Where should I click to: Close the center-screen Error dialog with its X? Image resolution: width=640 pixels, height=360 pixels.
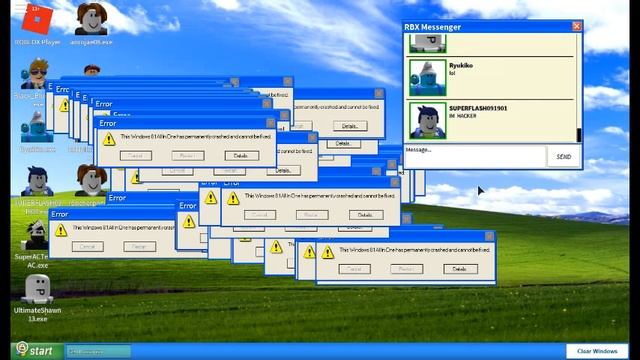(394, 182)
